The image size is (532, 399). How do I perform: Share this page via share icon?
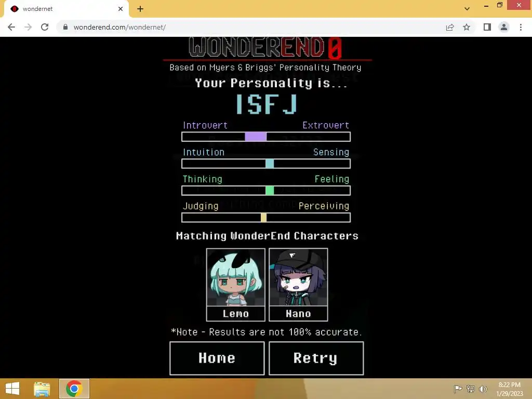pos(450,27)
